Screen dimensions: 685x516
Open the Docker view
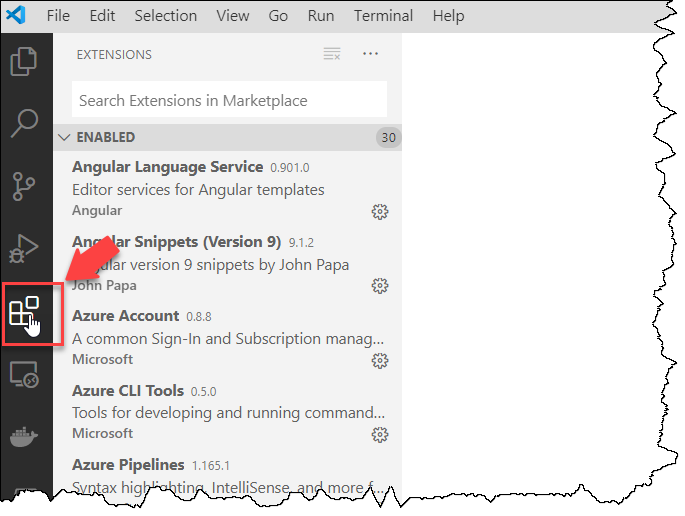24,437
